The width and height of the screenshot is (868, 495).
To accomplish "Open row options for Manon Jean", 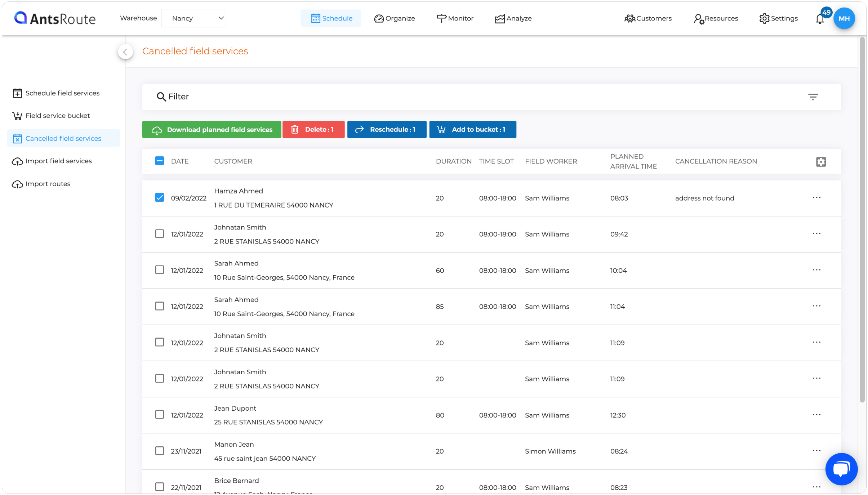I will 816,451.
